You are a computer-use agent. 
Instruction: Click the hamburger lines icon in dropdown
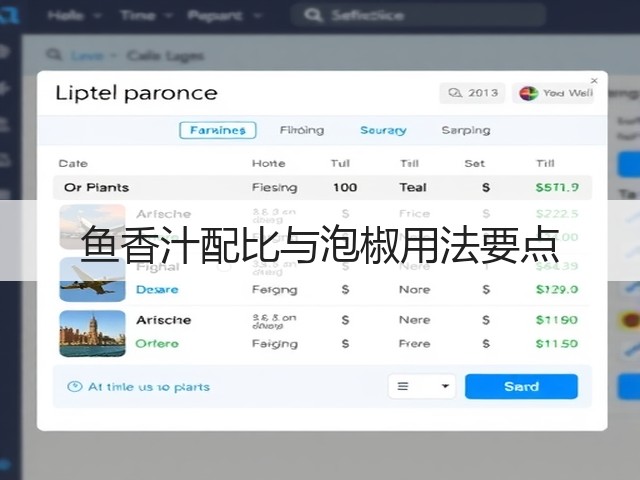click(403, 386)
